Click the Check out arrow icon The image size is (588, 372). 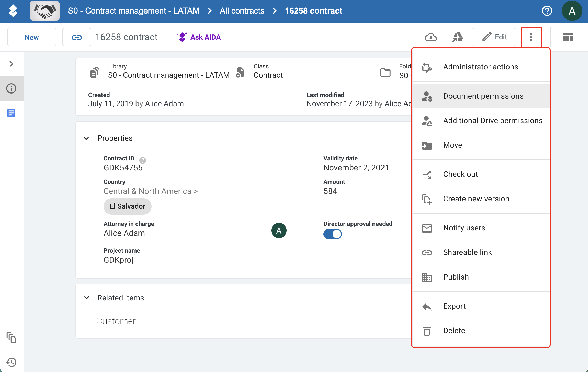click(427, 175)
